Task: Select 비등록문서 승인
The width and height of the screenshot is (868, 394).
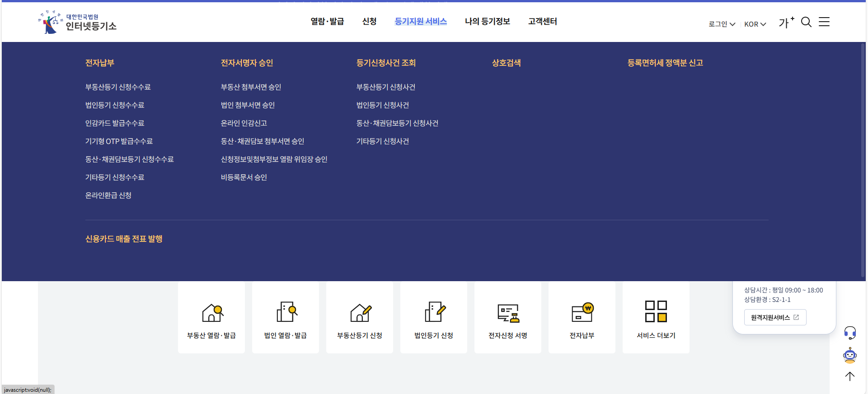Action: (244, 177)
